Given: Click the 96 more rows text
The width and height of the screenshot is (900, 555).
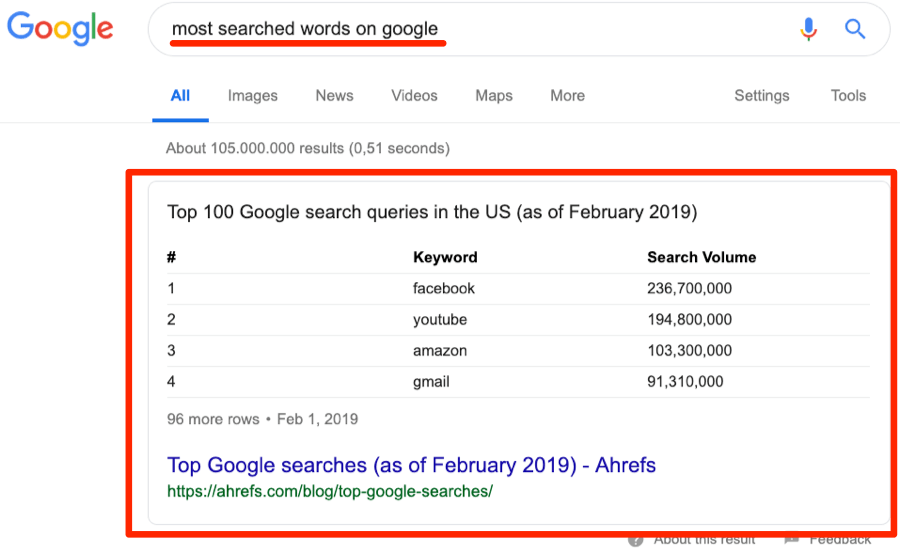Looking at the screenshot, I should [213, 419].
